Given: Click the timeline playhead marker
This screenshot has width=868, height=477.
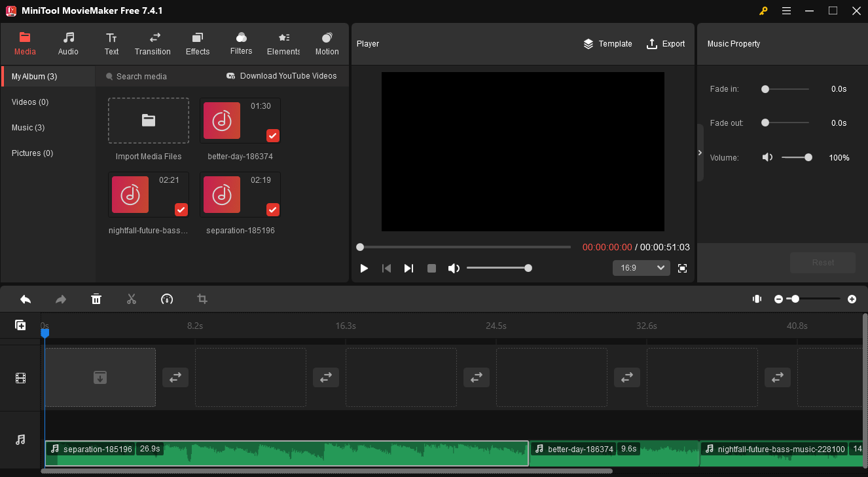Looking at the screenshot, I should click(x=45, y=333).
